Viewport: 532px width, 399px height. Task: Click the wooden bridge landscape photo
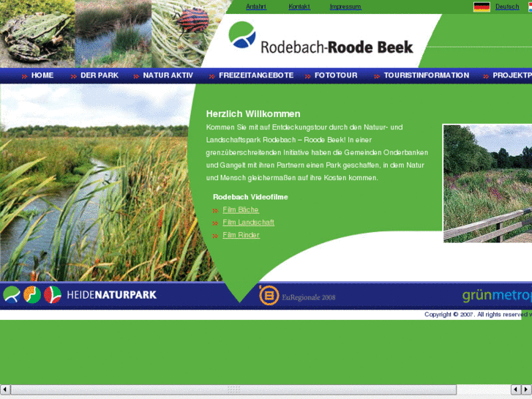[x=487, y=183]
